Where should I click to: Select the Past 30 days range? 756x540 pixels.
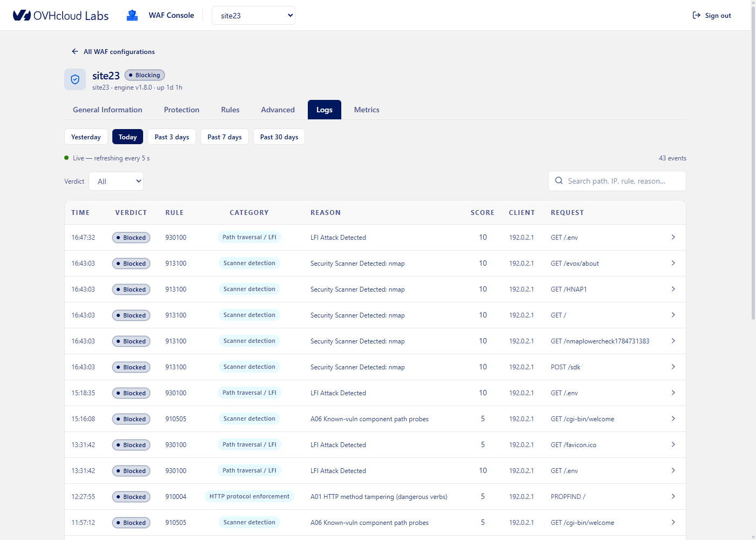[279, 137]
